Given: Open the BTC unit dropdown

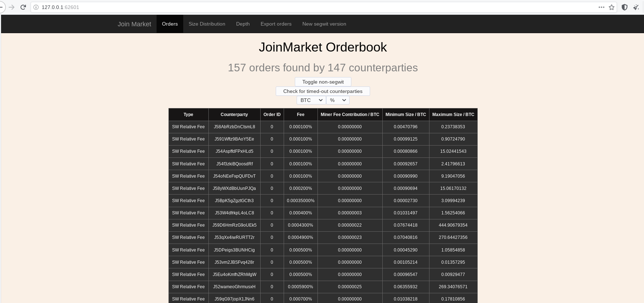Looking at the screenshot, I should pos(311,100).
